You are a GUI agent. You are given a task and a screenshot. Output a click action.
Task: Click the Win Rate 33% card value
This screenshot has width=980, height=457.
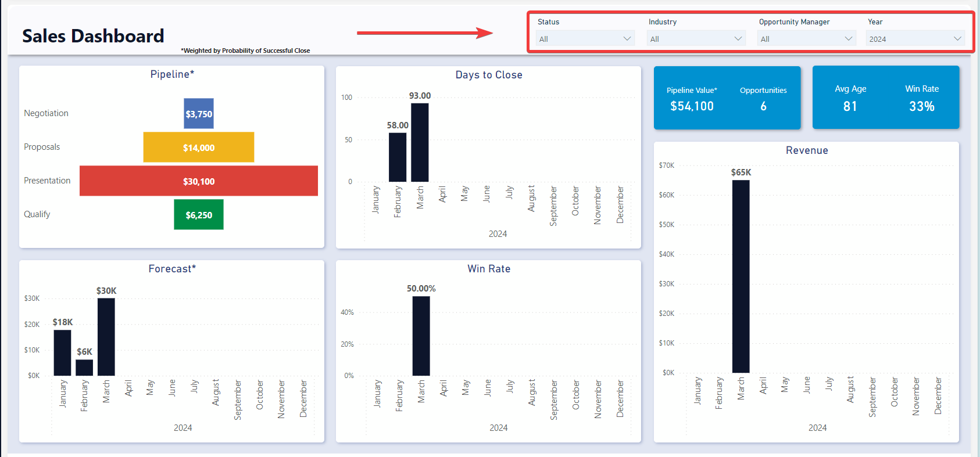(922, 106)
